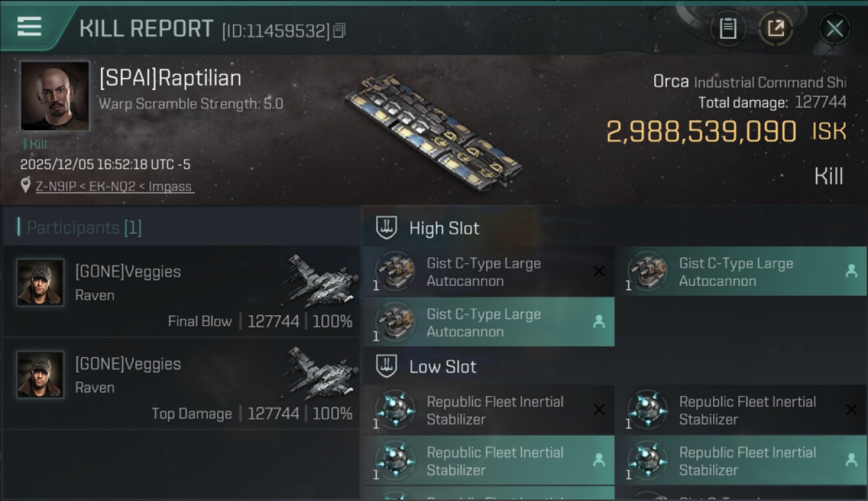Close the Kill Report window

point(834,29)
